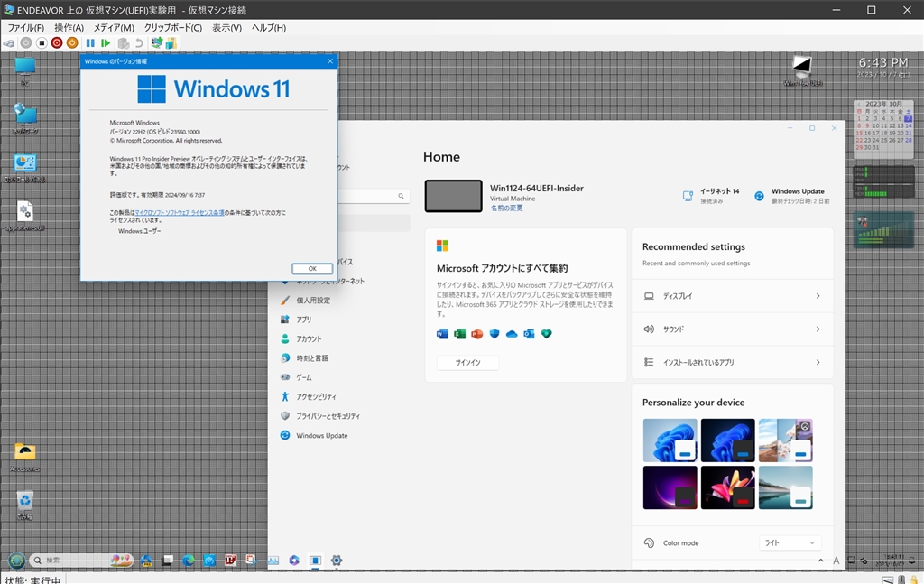Open the メディア(M) menu
The height and width of the screenshot is (584, 924).
pos(114,28)
